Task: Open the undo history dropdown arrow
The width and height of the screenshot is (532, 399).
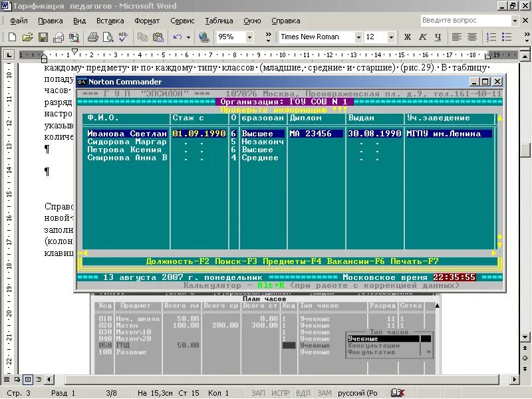Action: 188,37
